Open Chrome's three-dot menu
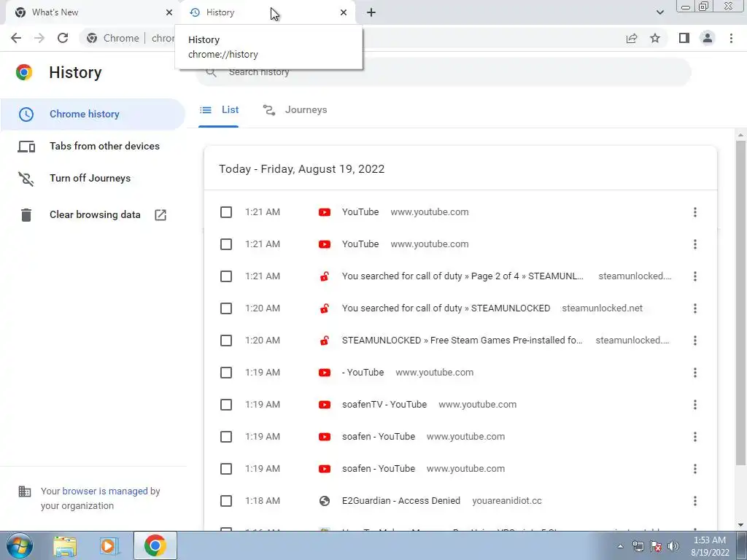 731,38
